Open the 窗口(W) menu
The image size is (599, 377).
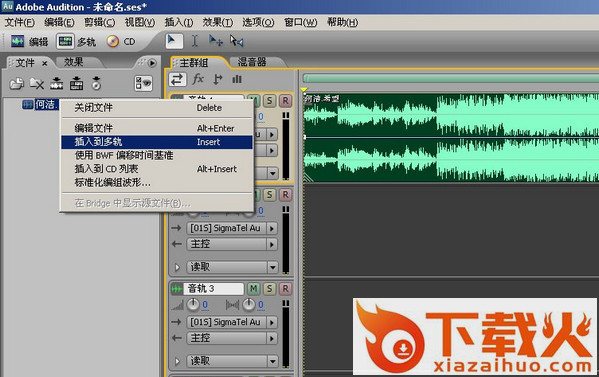coord(301,23)
